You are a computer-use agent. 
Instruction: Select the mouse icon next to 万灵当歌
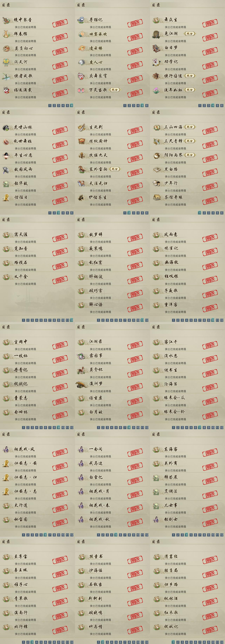(x=81, y=90)
